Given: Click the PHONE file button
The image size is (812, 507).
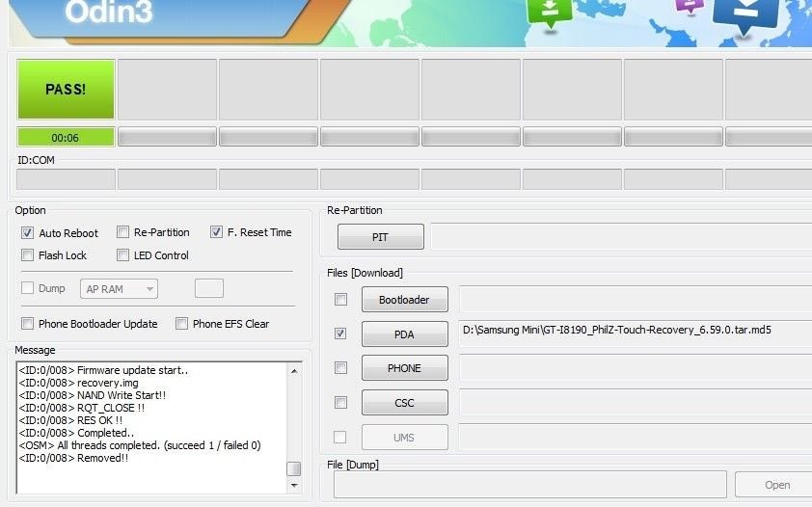Looking at the screenshot, I should [x=404, y=368].
